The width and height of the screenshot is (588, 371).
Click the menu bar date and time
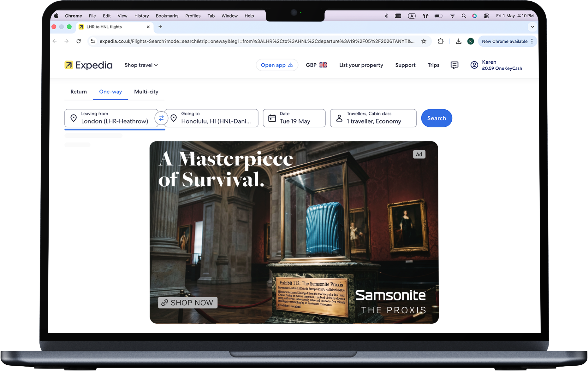coord(515,16)
